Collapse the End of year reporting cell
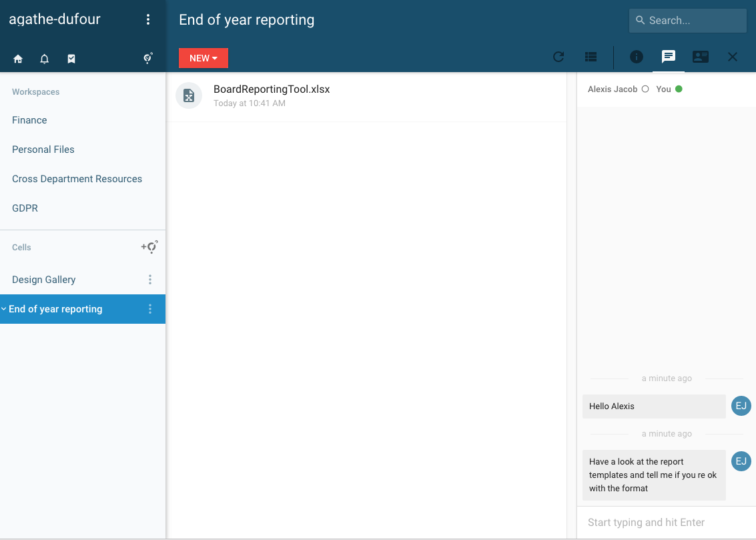Viewport: 756px width, 540px height. pos(4,308)
